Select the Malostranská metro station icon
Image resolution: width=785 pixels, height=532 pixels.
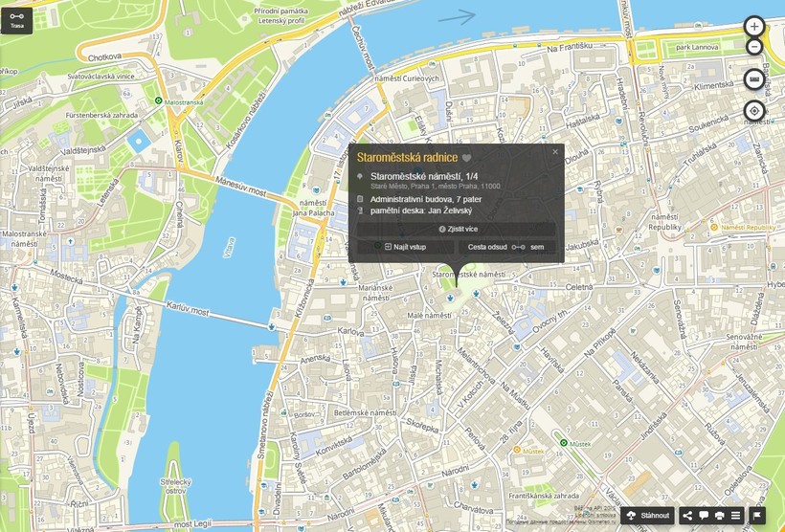[159, 100]
